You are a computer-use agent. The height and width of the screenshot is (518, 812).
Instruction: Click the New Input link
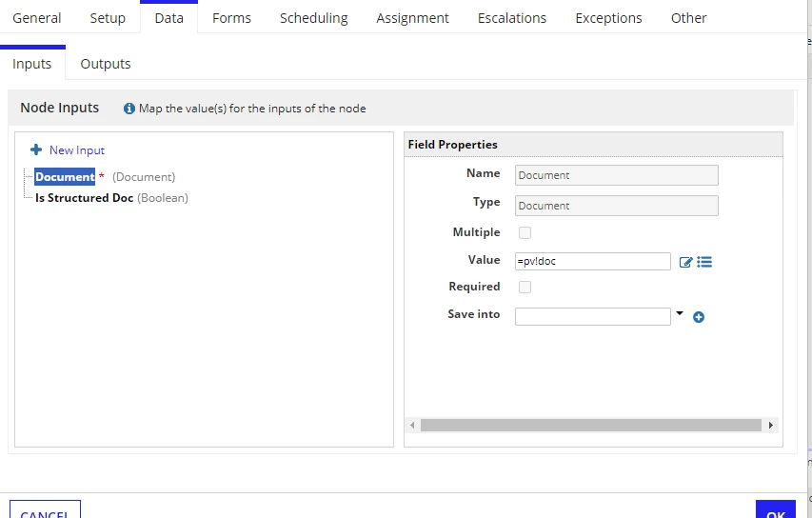click(x=77, y=150)
